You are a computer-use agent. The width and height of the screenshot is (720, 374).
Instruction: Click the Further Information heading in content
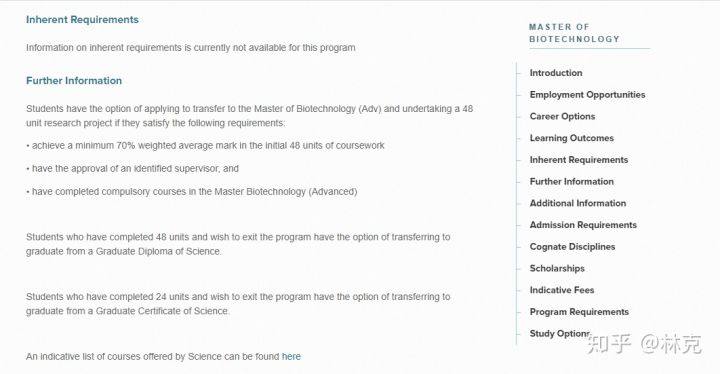tap(74, 81)
